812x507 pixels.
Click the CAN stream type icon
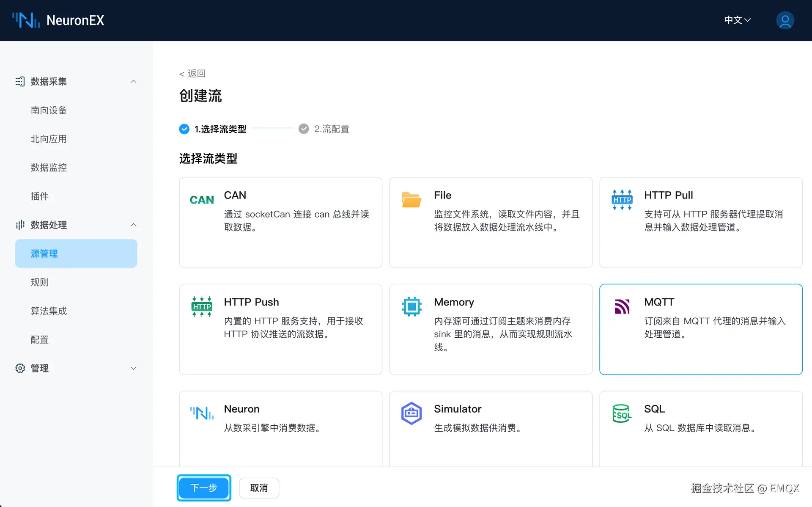tap(202, 200)
